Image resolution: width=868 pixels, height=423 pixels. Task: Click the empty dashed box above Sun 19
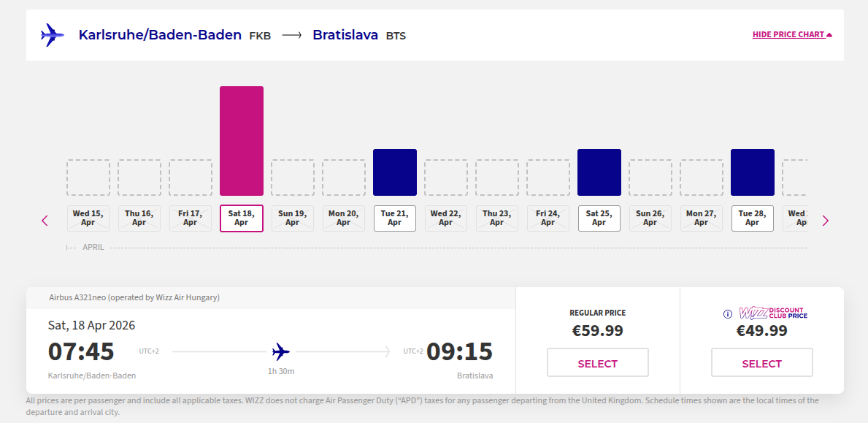click(x=293, y=178)
